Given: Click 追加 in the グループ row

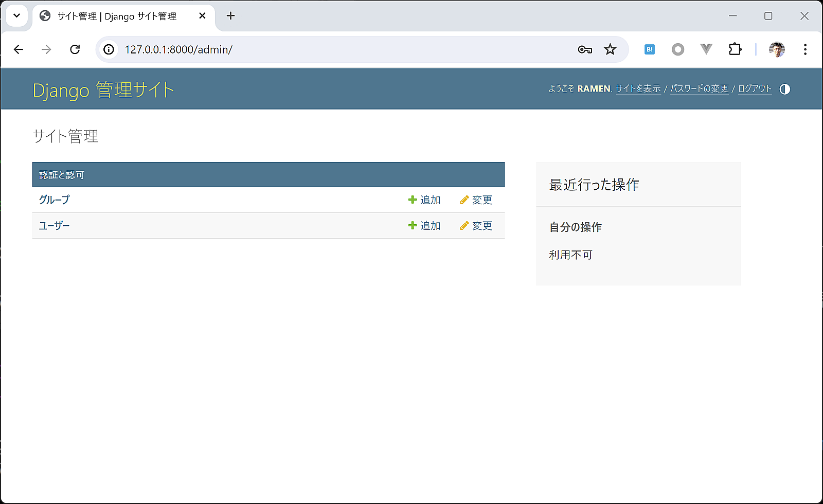Looking at the screenshot, I should tap(424, 200).
